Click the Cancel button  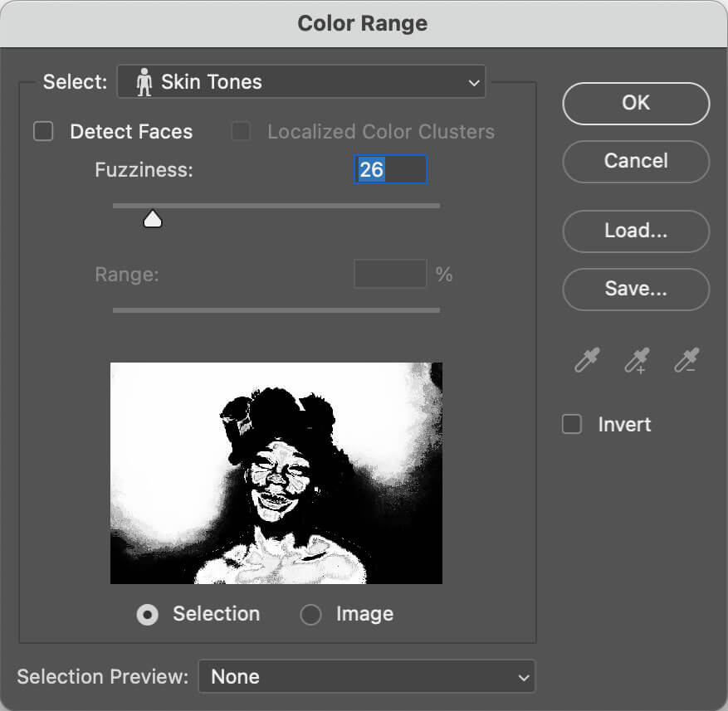pyautogui.click(x=636, y=161)
